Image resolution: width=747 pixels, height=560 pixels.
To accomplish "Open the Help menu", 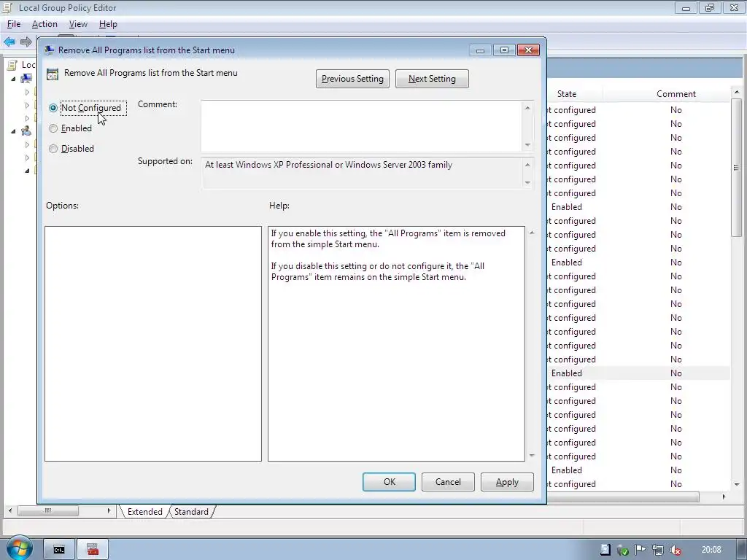I will tap(108, 24).
